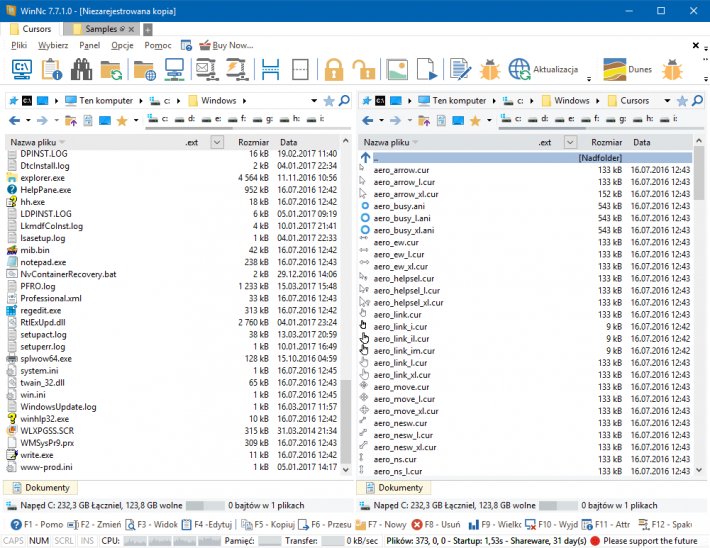Image resolution: width=710 pixels, height=548 pixels.
Task: Click the compress-with-mail clamp icon
Action: [x=207, y=69]
